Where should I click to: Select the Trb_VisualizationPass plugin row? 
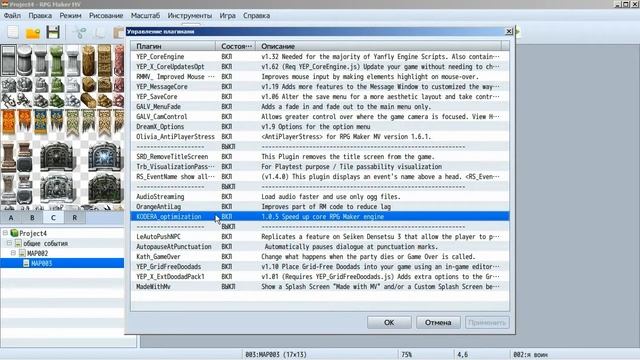coord(320,167)
